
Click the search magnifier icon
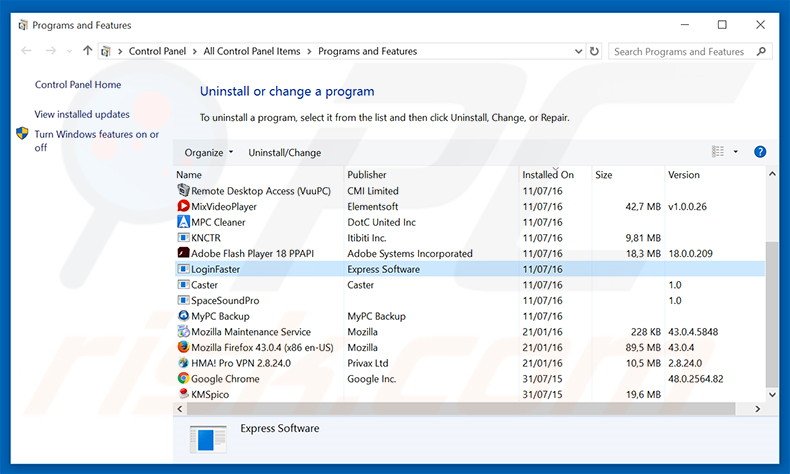pyautogui.click(x=761, y=51)
